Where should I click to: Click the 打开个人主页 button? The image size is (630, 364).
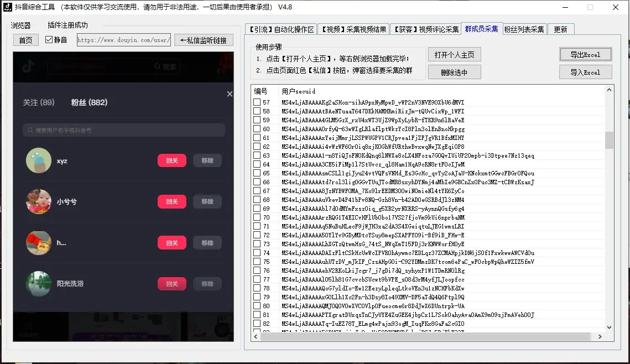[x=455, y=55]
